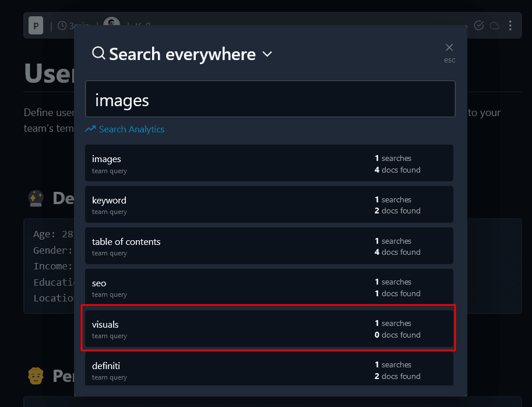Click the clock read-time icon
Viewport: 532px width, 407px height.
coord(62,26)
